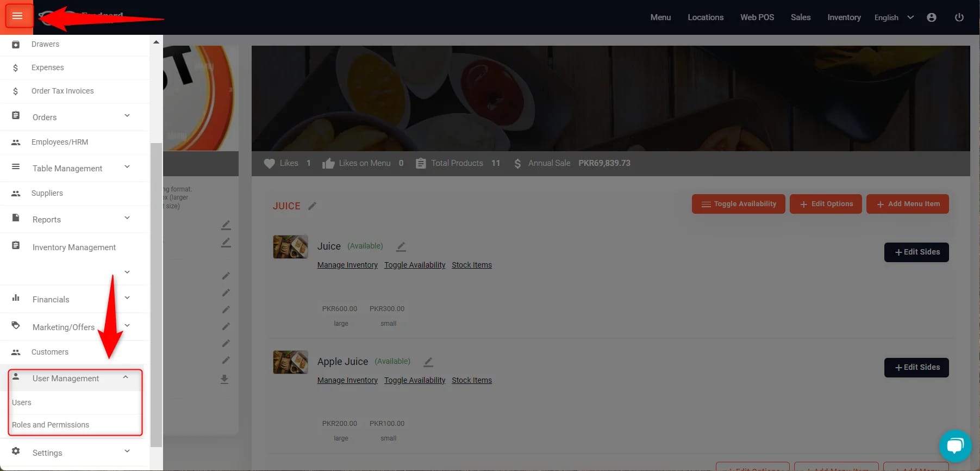The width and height of the screenshot is (980, 471).
Task: Click the download icon in left panel
Action: pyautogui.click(x=224, y=379)
